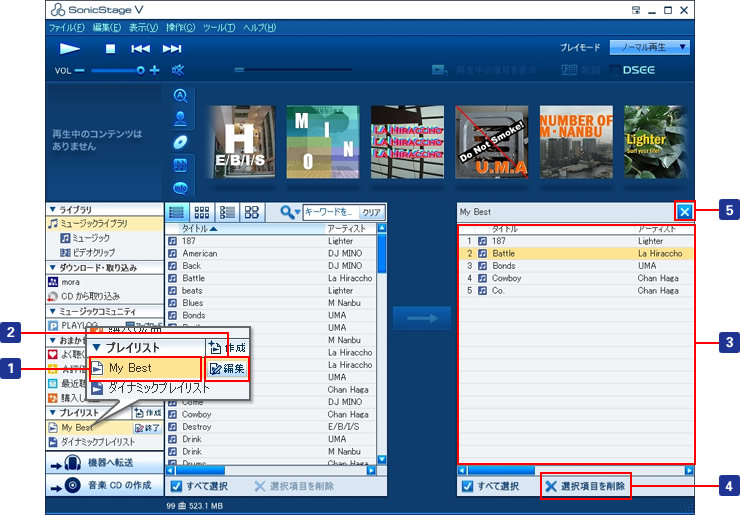Toggle My Best pane's すべて選択 checkbox

(x=467, y=486)
